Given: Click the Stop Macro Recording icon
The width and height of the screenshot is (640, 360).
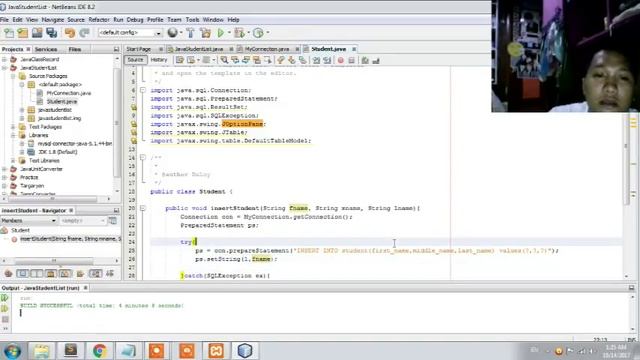Looking at the screenshot, I should pos(351,60).
